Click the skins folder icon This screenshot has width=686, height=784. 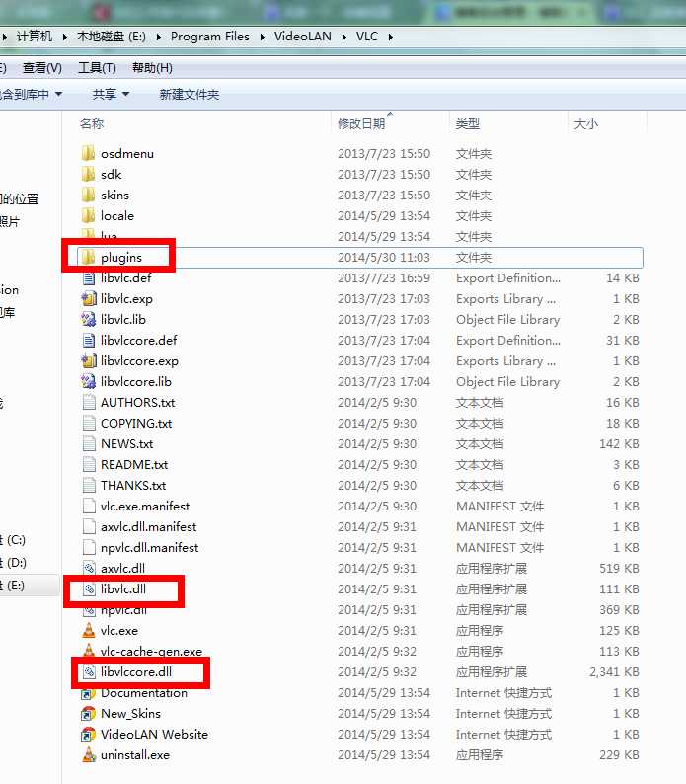tap(89, 195)
